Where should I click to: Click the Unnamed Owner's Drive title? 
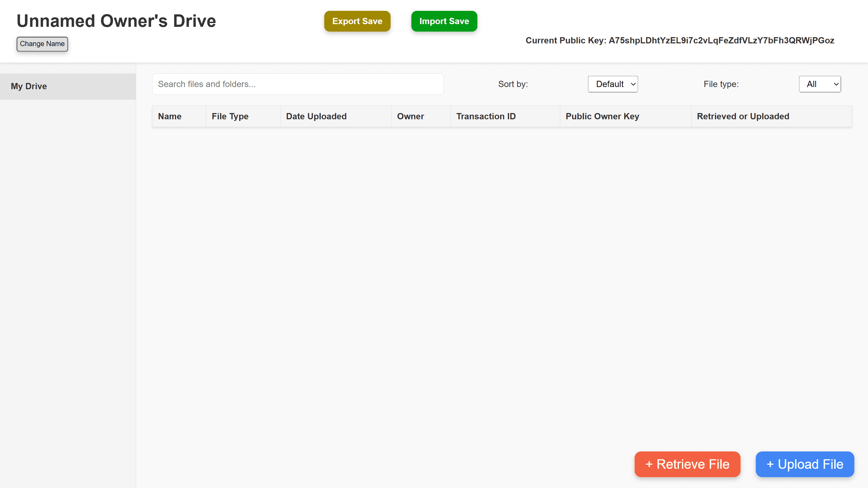(x=116, y=21)
